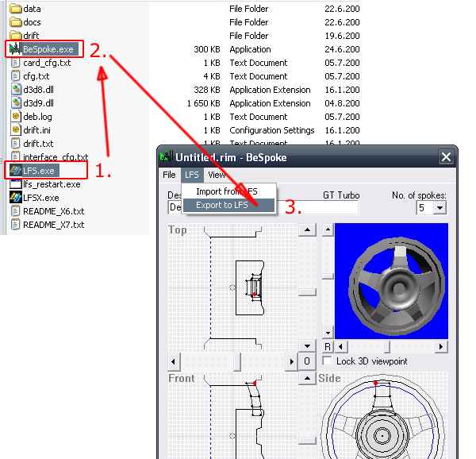This screenshot has height=459, width=476.
Task: Click the R reset button under 3D view
Action: (328, 346)
